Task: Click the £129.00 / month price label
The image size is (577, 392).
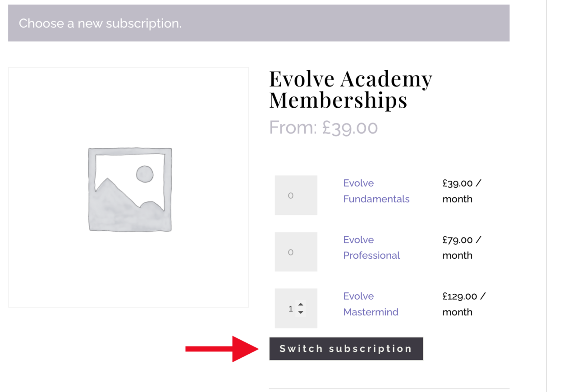Action: (x=463, y=304)
